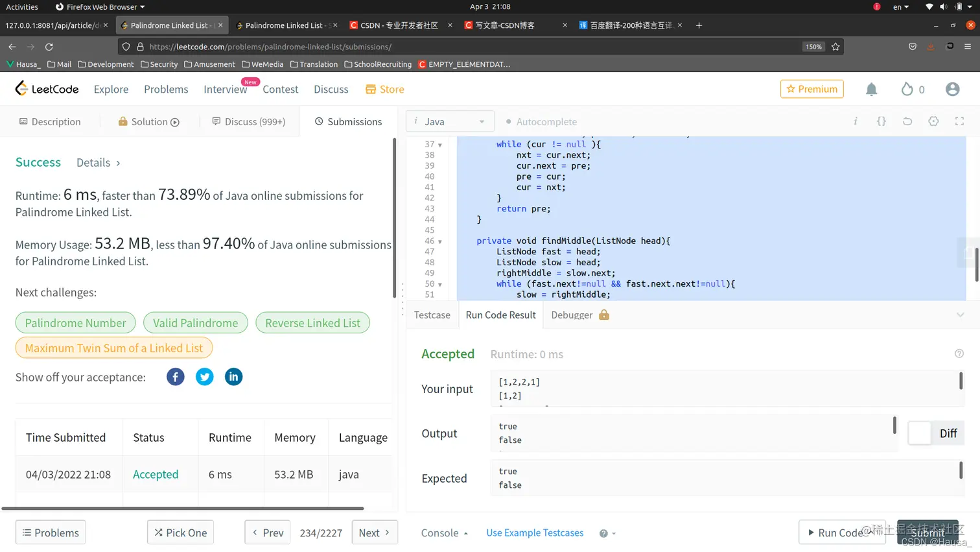Bookmark this page with star icon
The width and height of the screenshot is (980, 552).
[835, 47]
